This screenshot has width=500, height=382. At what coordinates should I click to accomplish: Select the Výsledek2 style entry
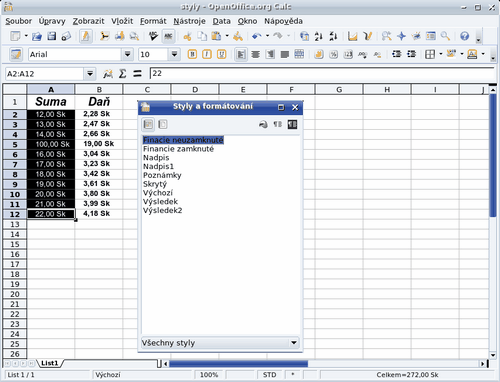coord(162,210)
